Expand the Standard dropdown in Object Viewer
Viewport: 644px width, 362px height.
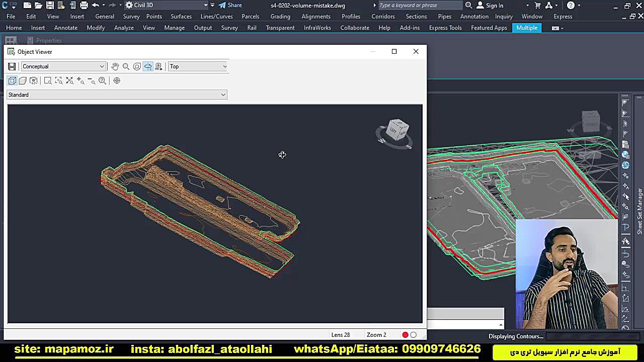(117, 95)
